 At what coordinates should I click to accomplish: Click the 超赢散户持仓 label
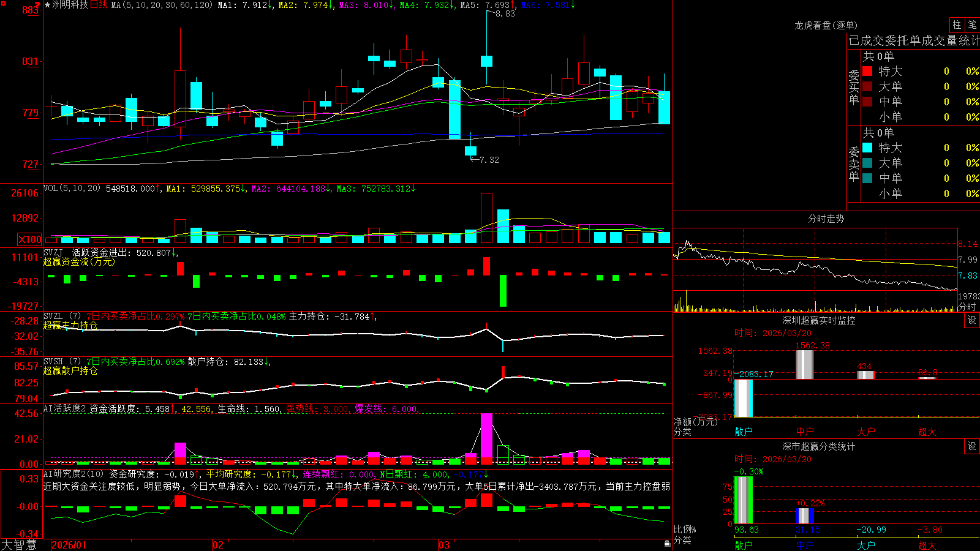coord(70,370)
